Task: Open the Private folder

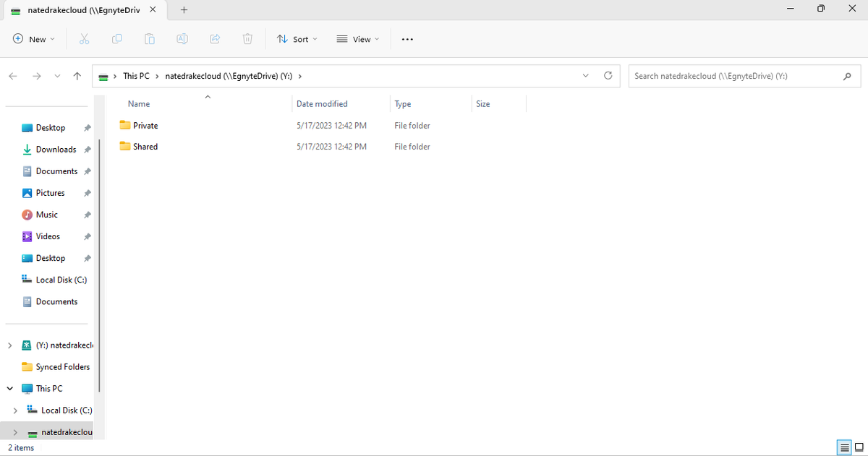Action: point(146,125)
